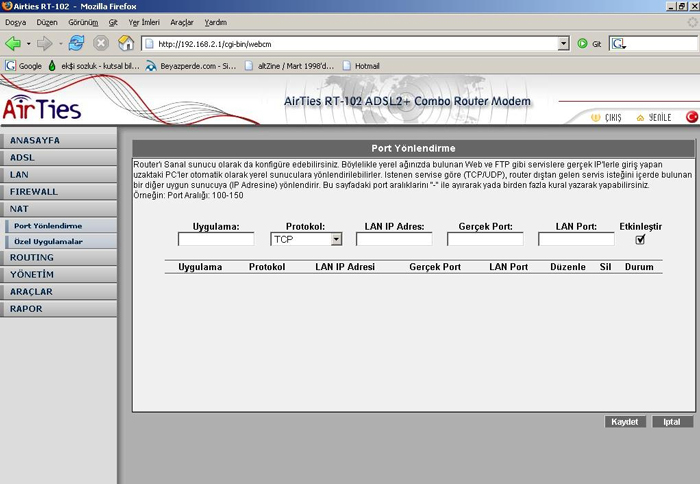
Task: Select the NAT sidebar section
Action: (x=59, y=209)
